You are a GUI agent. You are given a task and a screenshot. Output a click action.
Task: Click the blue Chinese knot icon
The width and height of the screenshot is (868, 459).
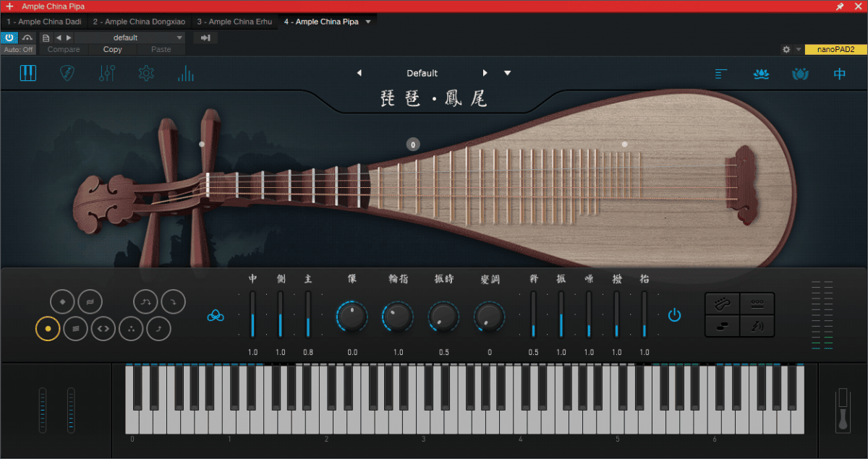(216, 315)
